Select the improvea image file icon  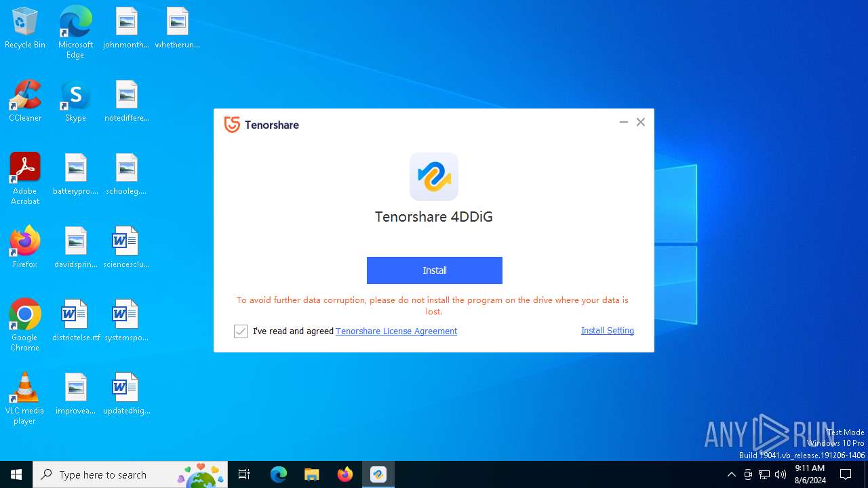tap(75, 394)
